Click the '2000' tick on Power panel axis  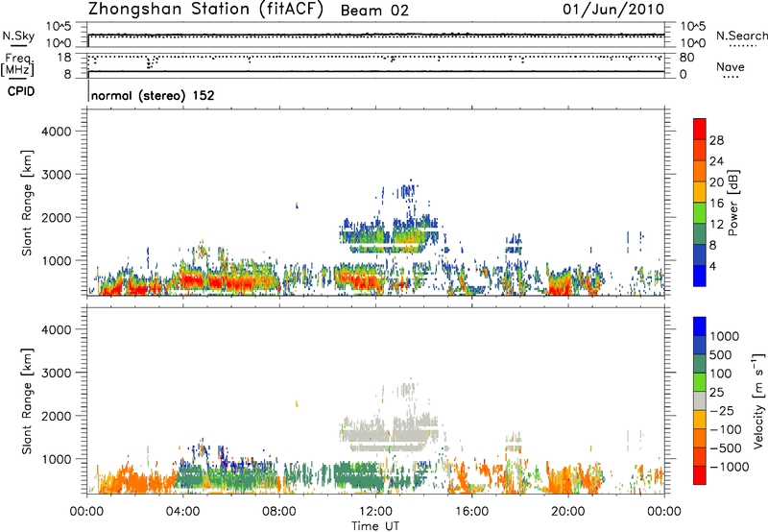tap(57, 217)
